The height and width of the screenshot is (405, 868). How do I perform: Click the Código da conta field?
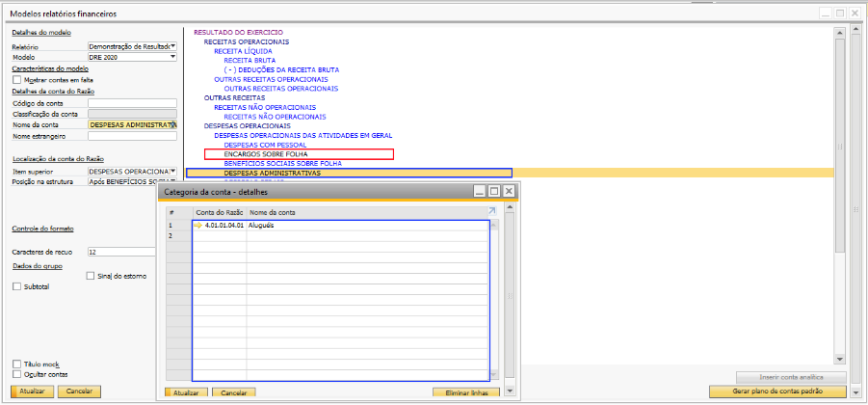(x=132, y=102)
